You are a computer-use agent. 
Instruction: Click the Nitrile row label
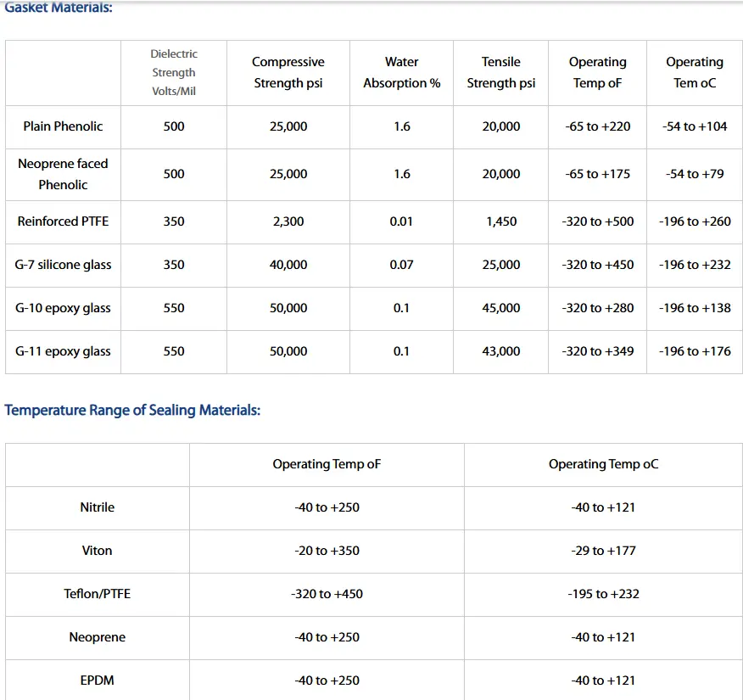pyautogui.click(x=98, y=507)
